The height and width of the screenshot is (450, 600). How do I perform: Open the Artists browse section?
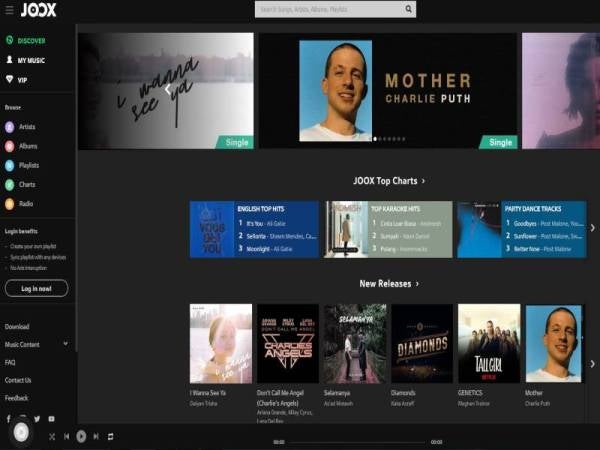pyautogui.click(x=28, y=127)
